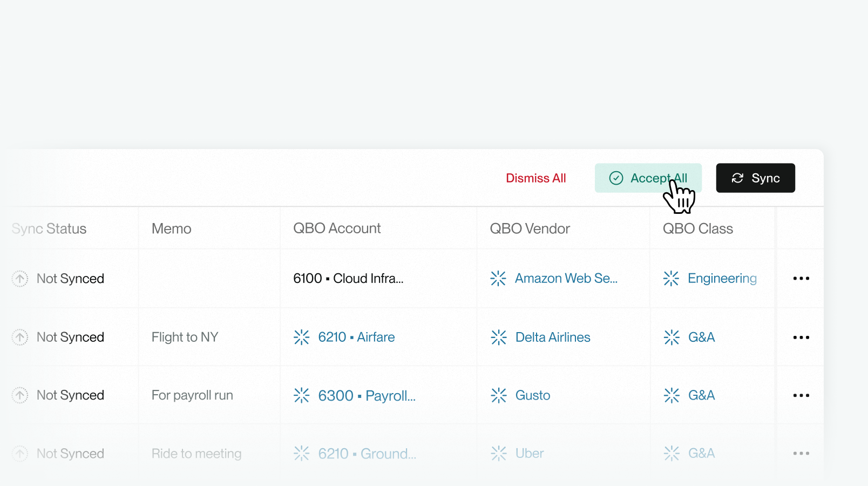Select the Gusto vendor suggestion
The width and height of the screenshot is (868, 486).
[x=533, y=395]
